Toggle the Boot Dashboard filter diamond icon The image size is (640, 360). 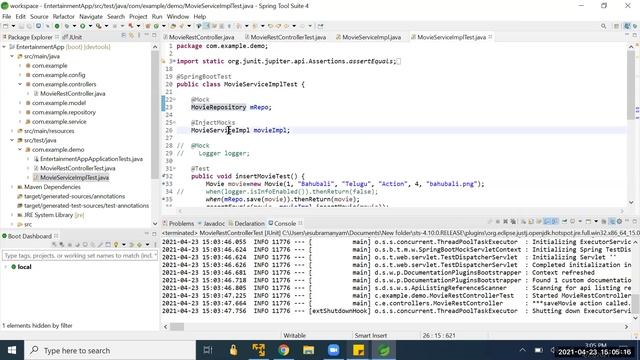140,244
